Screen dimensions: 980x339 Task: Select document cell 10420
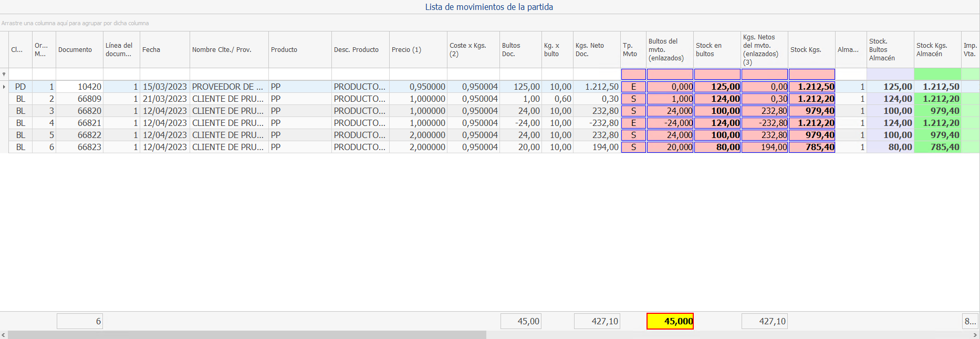click(x=79, y=87)
